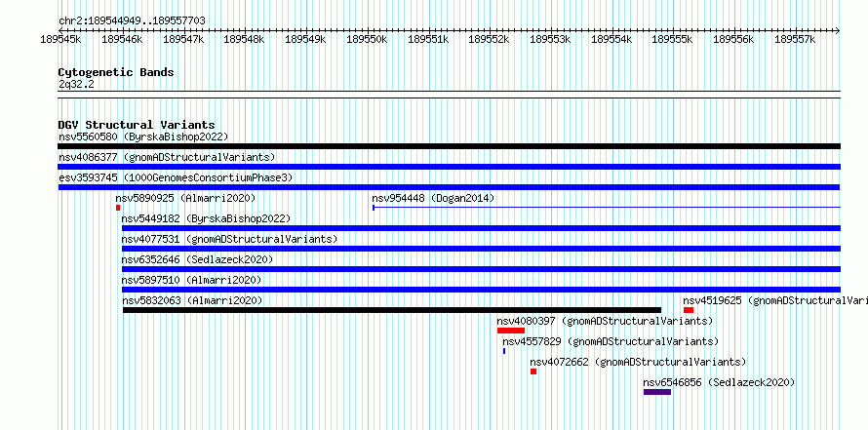The width and height of the screenshot is (868, 430).
Task: Click the DGV Structural Variants track title
Action: coord(137,125)
